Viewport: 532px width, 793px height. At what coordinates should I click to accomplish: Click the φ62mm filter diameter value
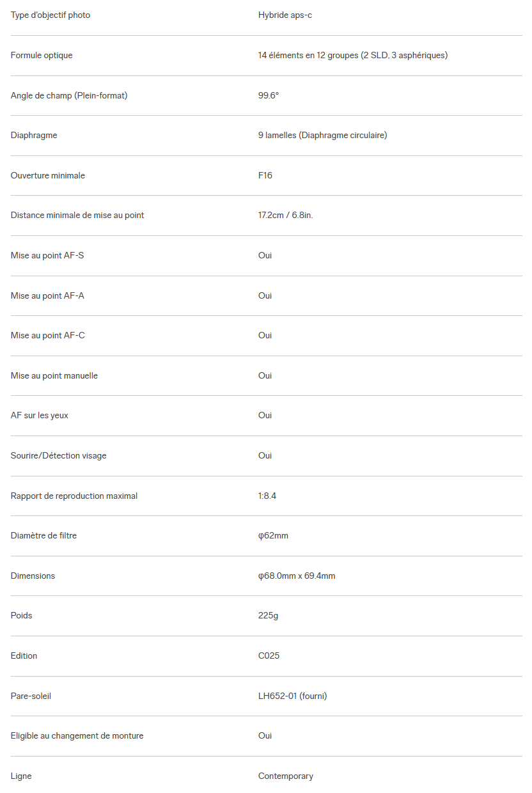click(x=273, y=535)
